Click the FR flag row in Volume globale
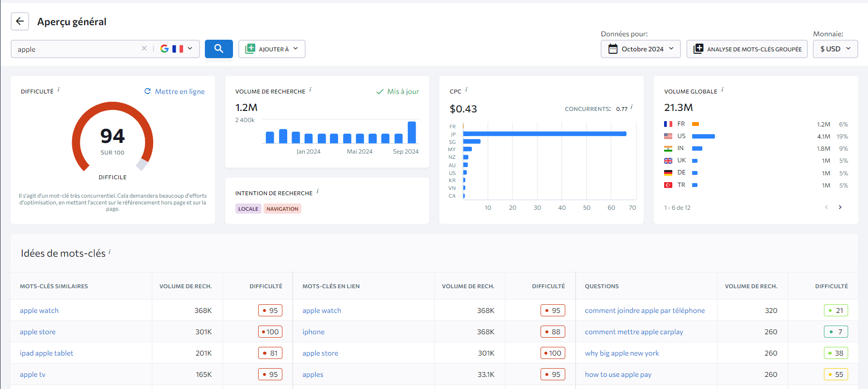The image size is (868, 389). click(x=756, y=124)
